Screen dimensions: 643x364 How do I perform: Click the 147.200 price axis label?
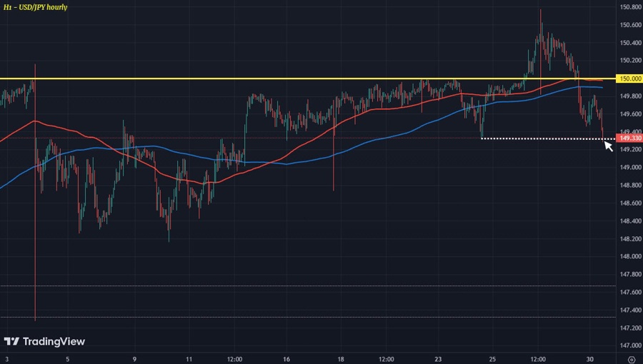point(631,328)
